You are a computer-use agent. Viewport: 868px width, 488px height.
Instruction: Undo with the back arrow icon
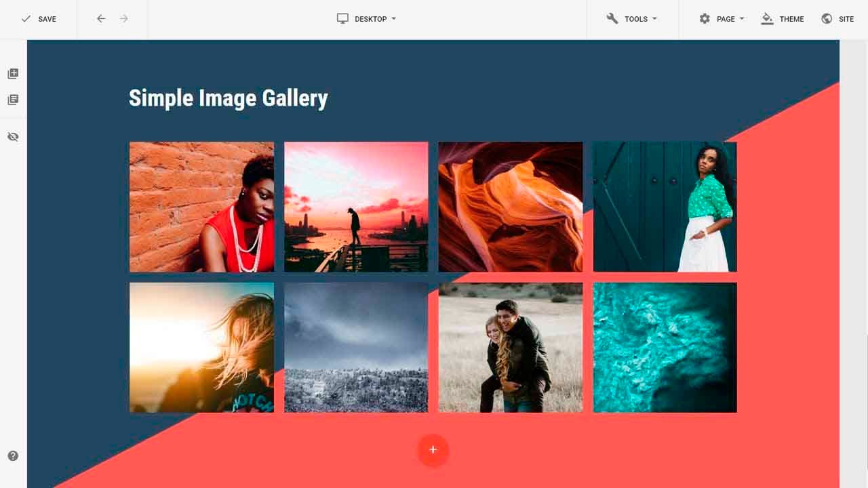pos(101,19)
